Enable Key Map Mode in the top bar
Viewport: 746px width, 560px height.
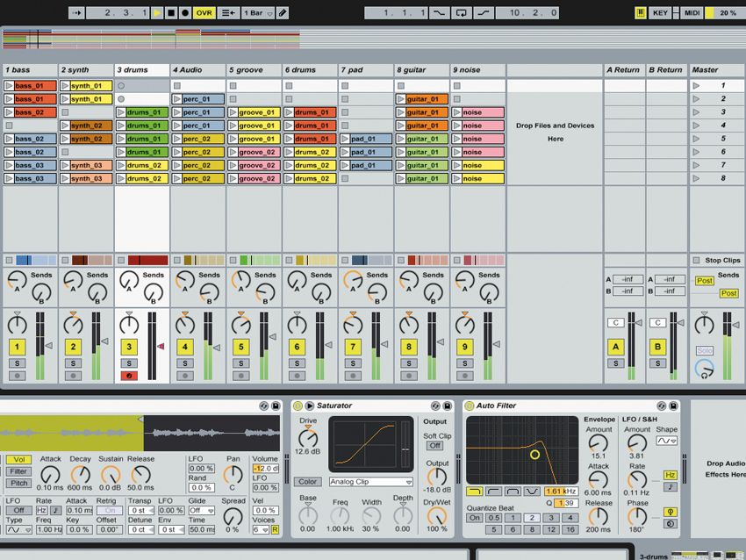click(x=661, y=12)
